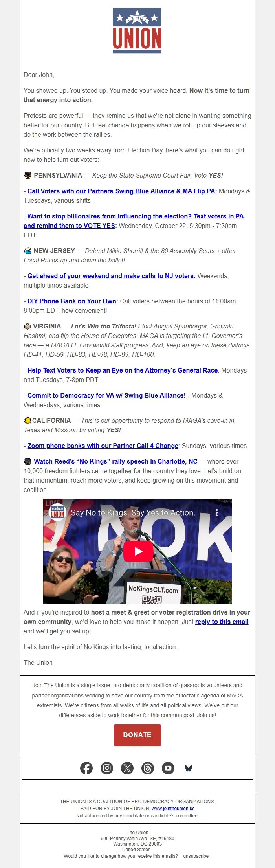Play the No Kings rally video
This screenshot has height=868, width=275.
(138, 551)
